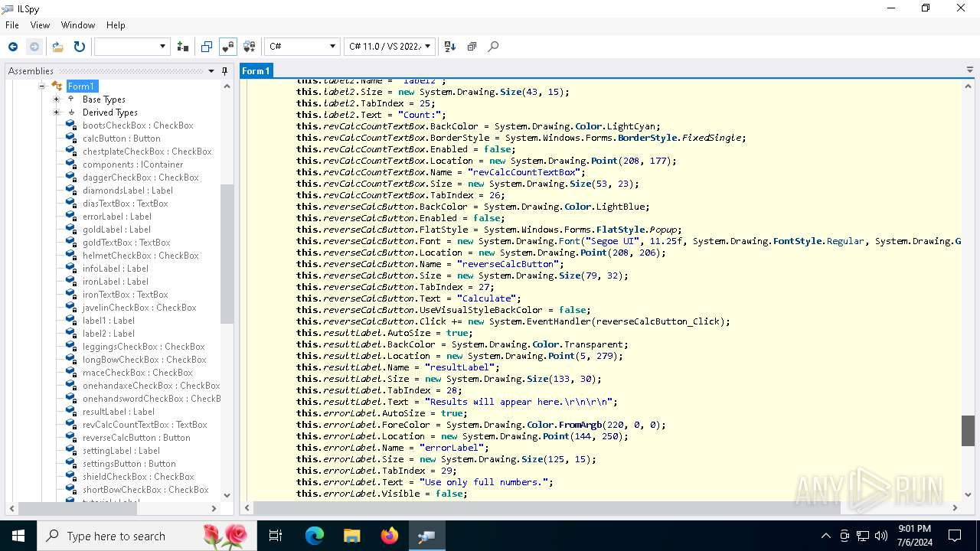Select chestplateCheckBox : CheckBox field

pyautogui.click(x=147, y=152)
